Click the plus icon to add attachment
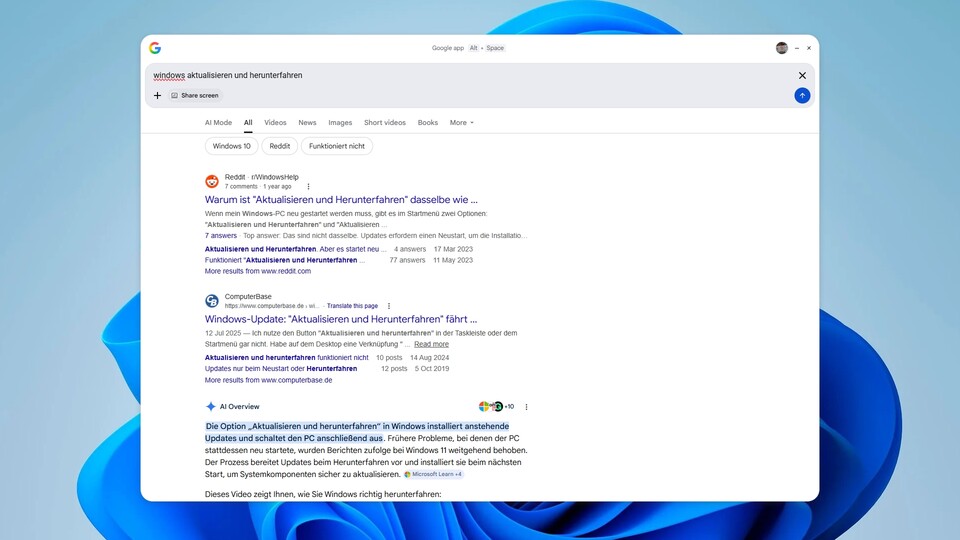Screen dimensions: 960x540 [x=157, y=96]
